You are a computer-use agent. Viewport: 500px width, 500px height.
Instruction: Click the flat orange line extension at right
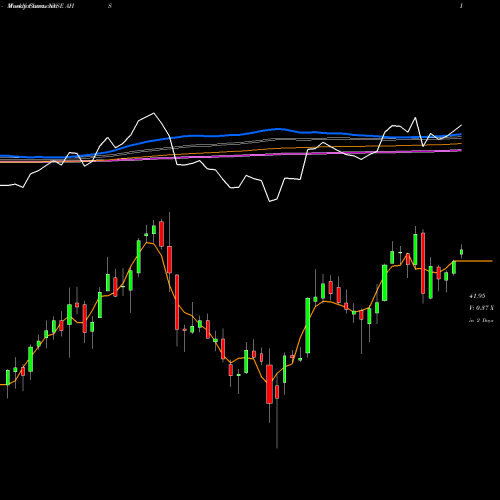click(474, 261)
